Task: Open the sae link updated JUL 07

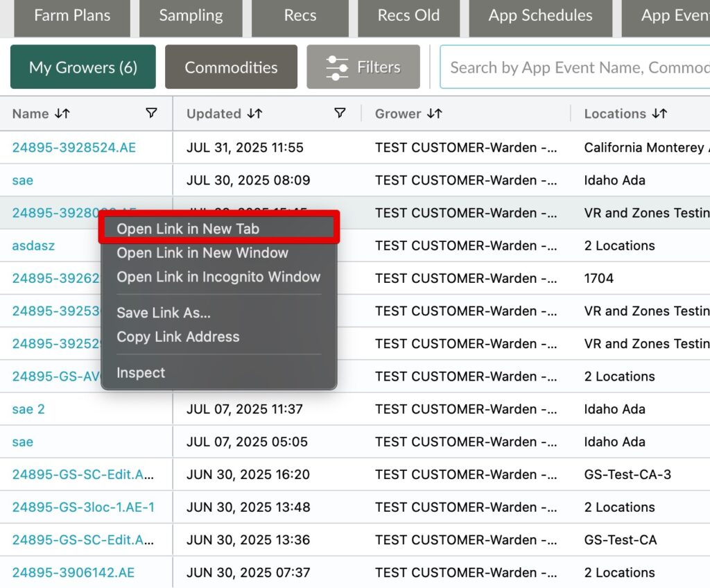Action: (x=23, y=442)
